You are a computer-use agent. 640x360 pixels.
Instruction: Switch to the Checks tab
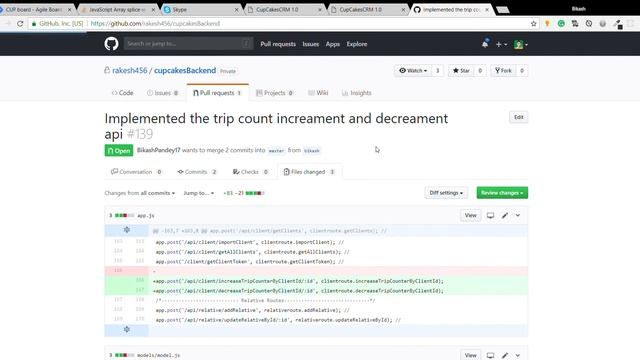point(250,172)
